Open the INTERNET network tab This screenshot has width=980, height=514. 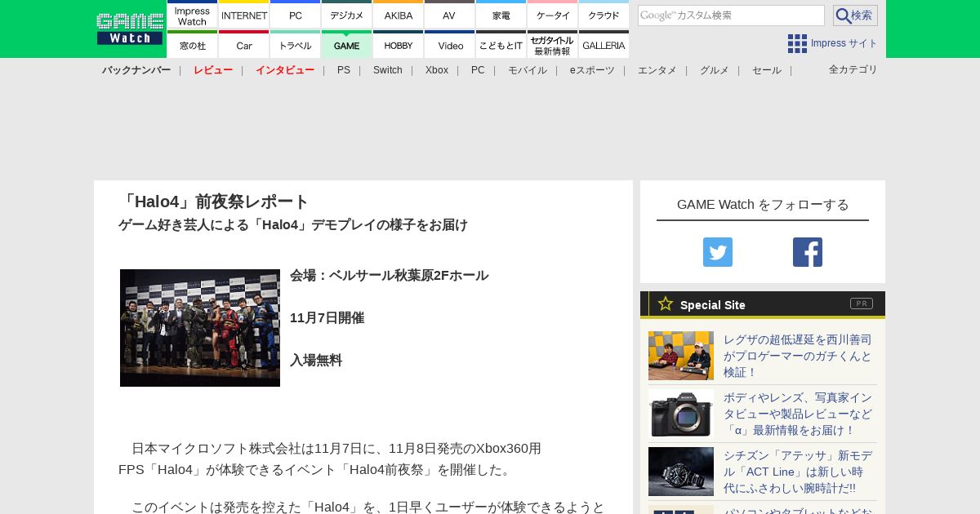click(244, 15)
